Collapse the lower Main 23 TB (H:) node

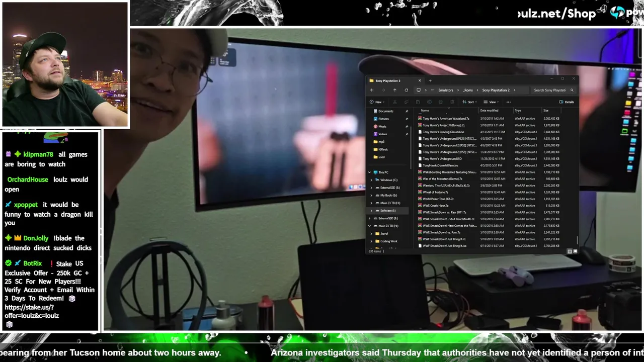coord(369,226)
